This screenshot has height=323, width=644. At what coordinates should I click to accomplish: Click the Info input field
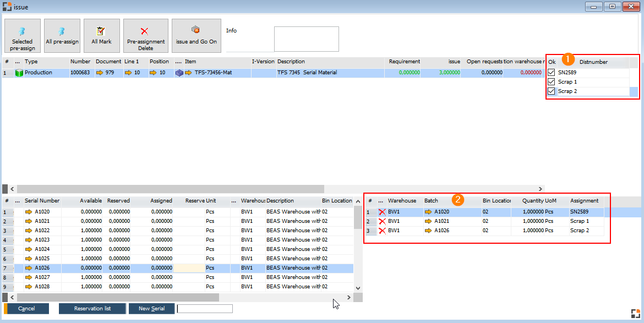pyautogui.click(x=306, y=39)
